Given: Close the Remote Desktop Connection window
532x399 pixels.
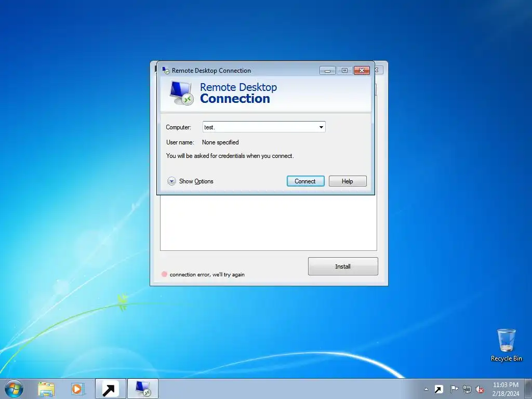Looking at the screenshot, I should [362, 71].
